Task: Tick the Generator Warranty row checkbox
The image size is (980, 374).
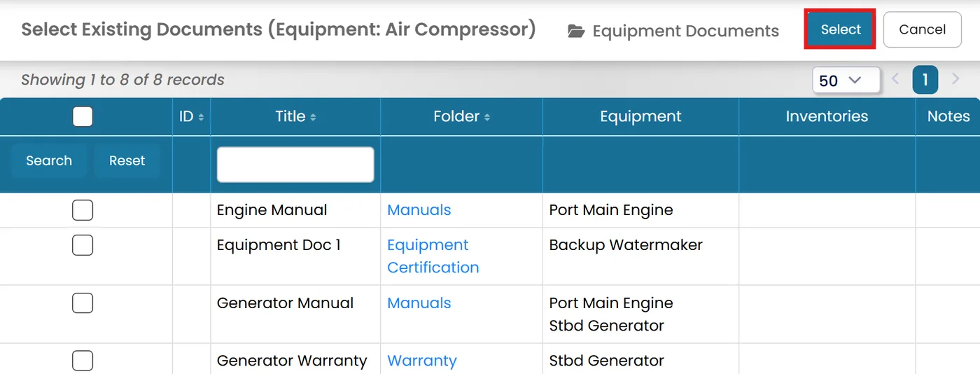Action: click(83, 361)
